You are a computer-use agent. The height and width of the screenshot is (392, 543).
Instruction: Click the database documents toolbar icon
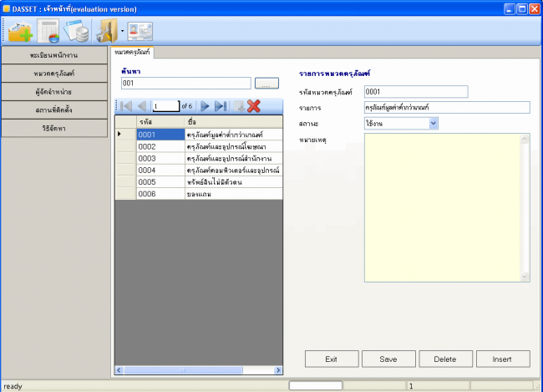(78, 33)
